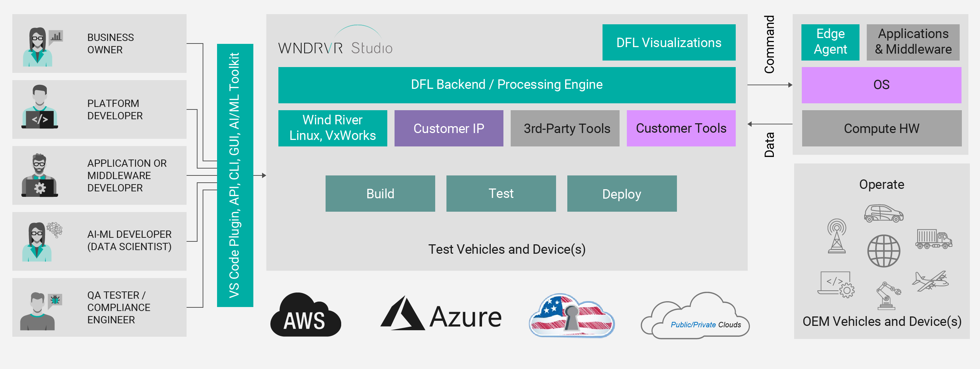Click the QA TESTER / COMPLIANCE ENGINEER label
The height and width of the screenshot is (369, 980).
(119, 307)
